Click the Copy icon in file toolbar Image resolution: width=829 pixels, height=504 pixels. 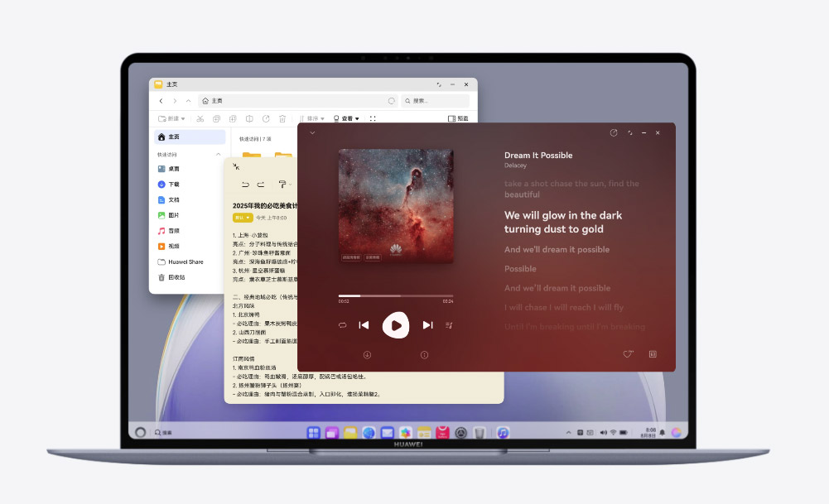tap(216, 118)
